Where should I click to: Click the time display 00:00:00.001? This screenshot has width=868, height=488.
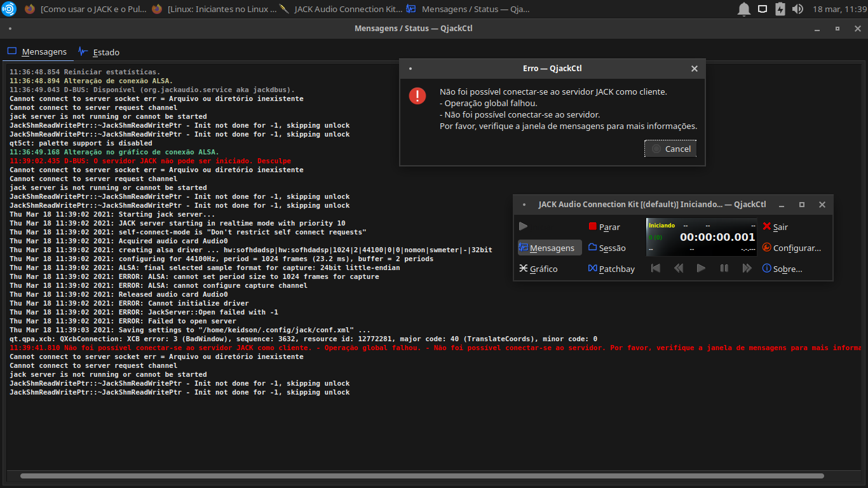717,237
